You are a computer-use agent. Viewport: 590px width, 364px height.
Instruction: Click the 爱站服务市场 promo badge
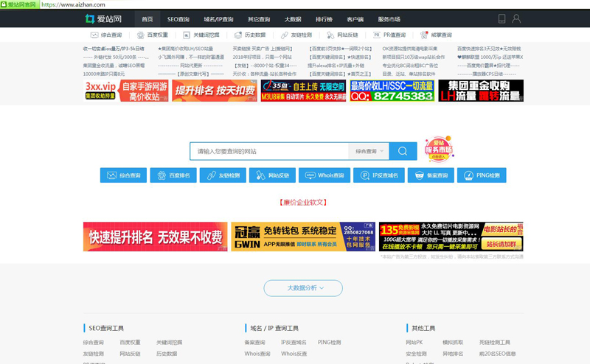point(439,149)
